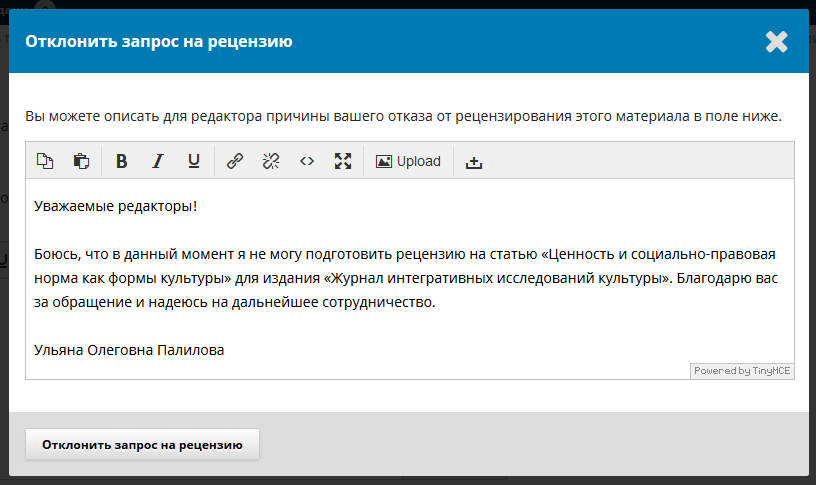Click the dialog title in the blue header
The width and height of the screenshot is (816, 485).
click(x=159, y=41)
